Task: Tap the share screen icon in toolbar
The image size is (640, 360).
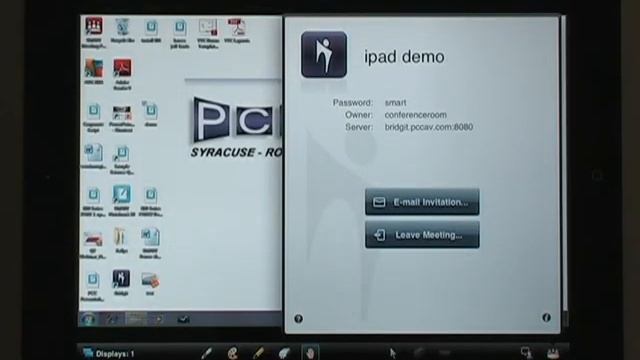Action: tap(526, 353)
